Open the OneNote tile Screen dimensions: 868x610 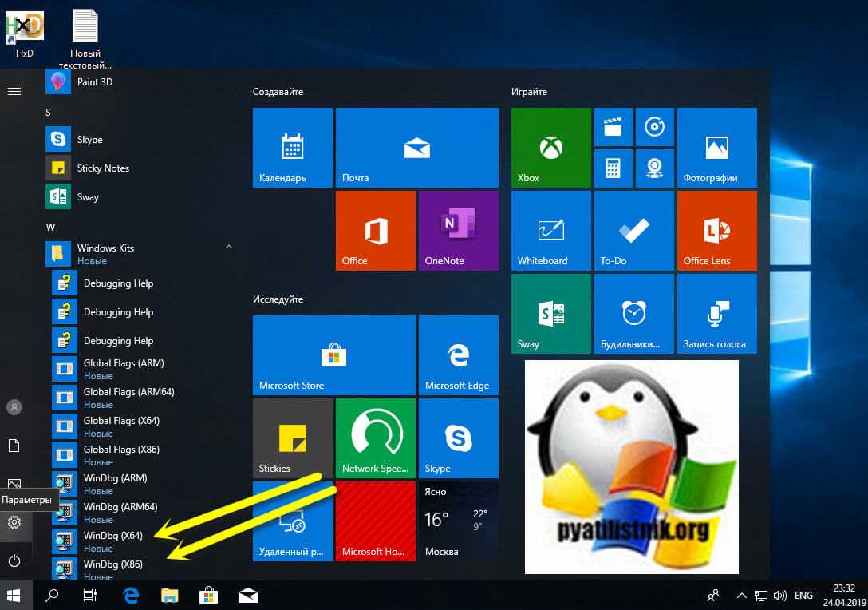click(458, 230)
